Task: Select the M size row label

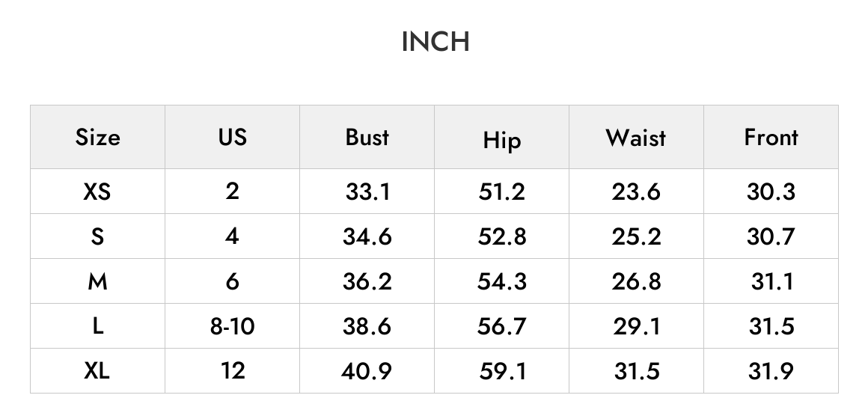Action: [97, 282]
